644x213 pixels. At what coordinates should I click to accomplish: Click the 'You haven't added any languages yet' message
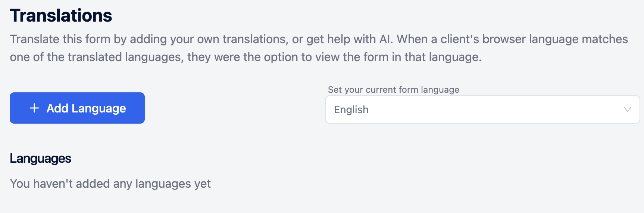pyautogui.click(x=110, y=184)
